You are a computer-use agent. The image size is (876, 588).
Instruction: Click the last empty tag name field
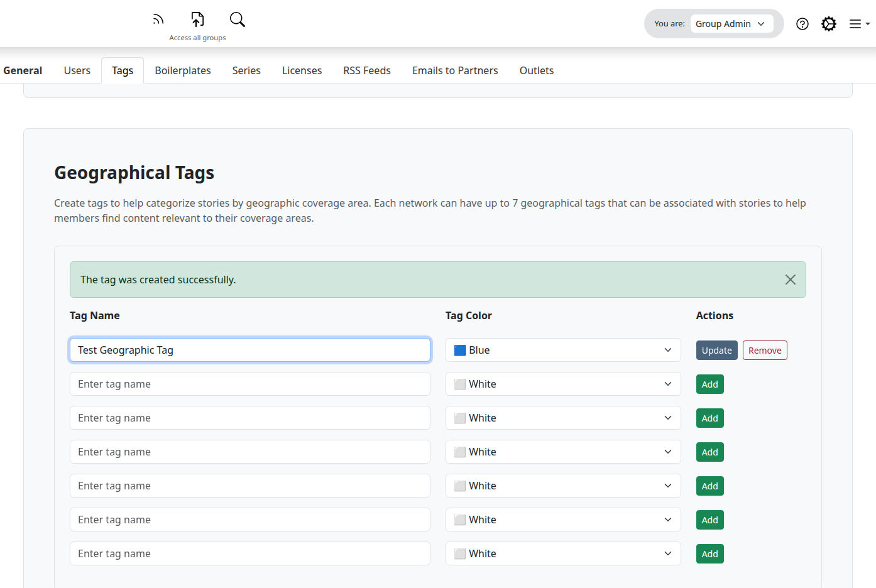pyautogui.click(x=250, y=553)
